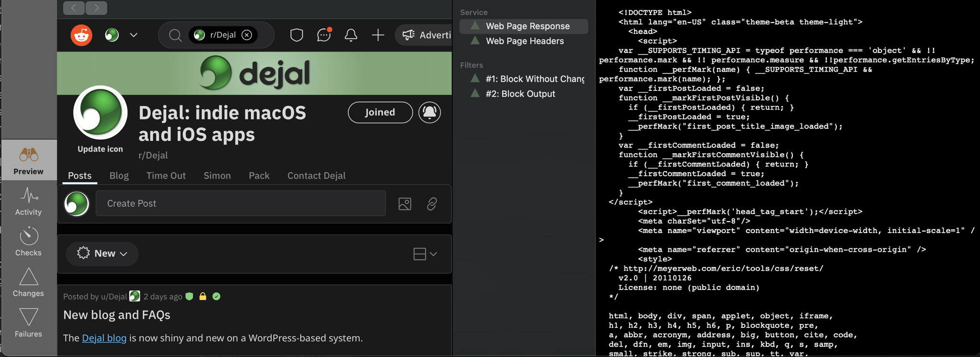Viewport: 980px width, 357px height.
Task: Switch to the Posts tab
Action: click(80, 176)
